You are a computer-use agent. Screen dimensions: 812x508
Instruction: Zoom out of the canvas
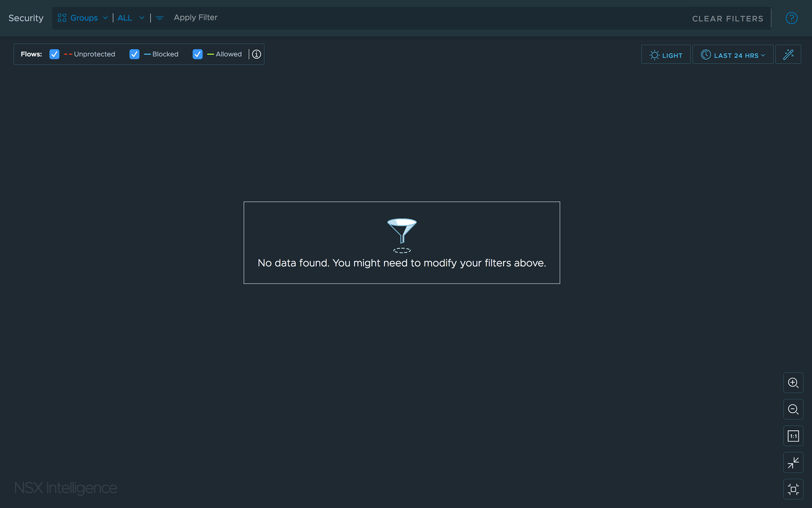tap(793, 410)
